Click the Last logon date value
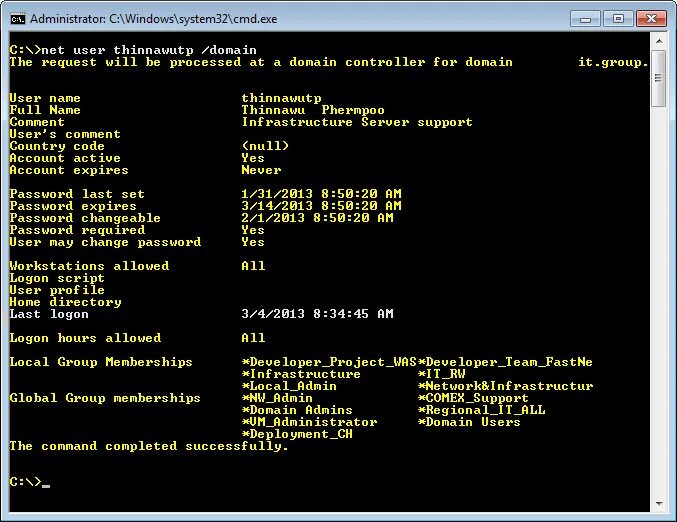Viewport: 677px width, 522px height. [317, 314]
